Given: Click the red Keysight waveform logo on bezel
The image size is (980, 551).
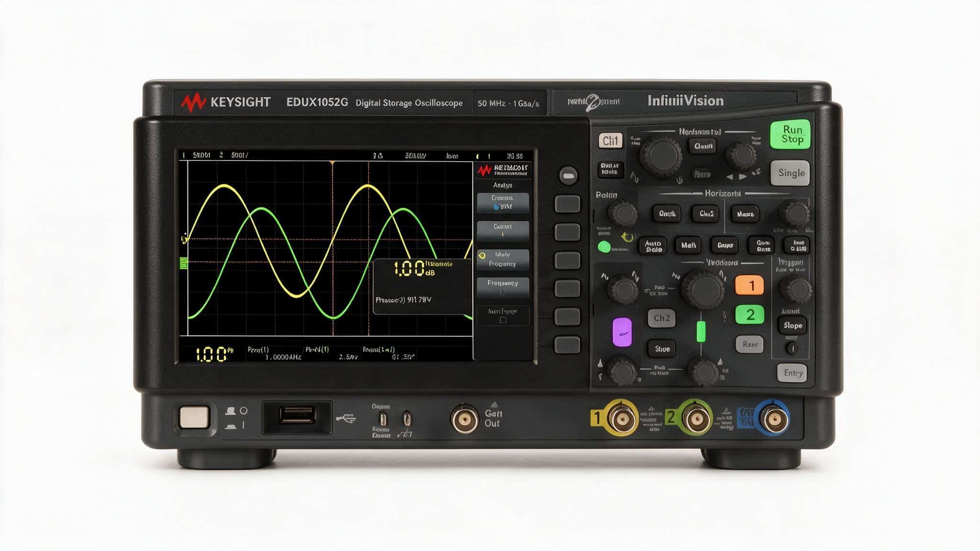Looking at the screenshot, I should click(x=193, y=102).
